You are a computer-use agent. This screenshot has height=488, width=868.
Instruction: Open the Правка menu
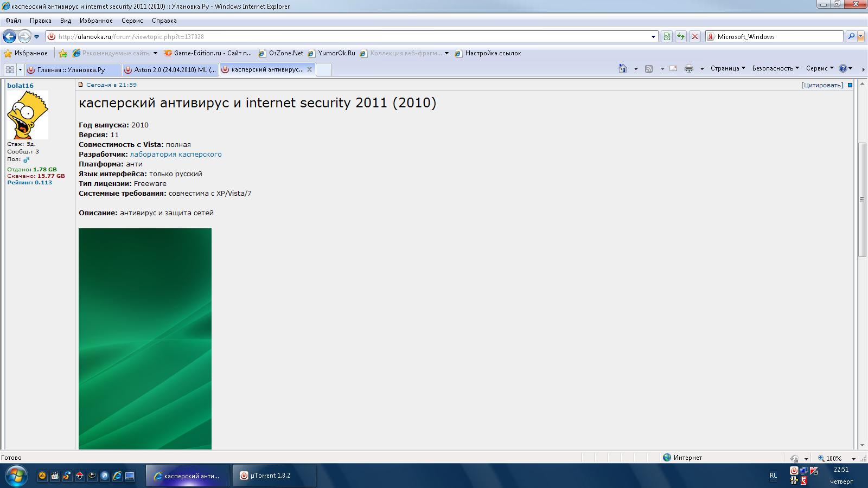click(x=41, y=21)
